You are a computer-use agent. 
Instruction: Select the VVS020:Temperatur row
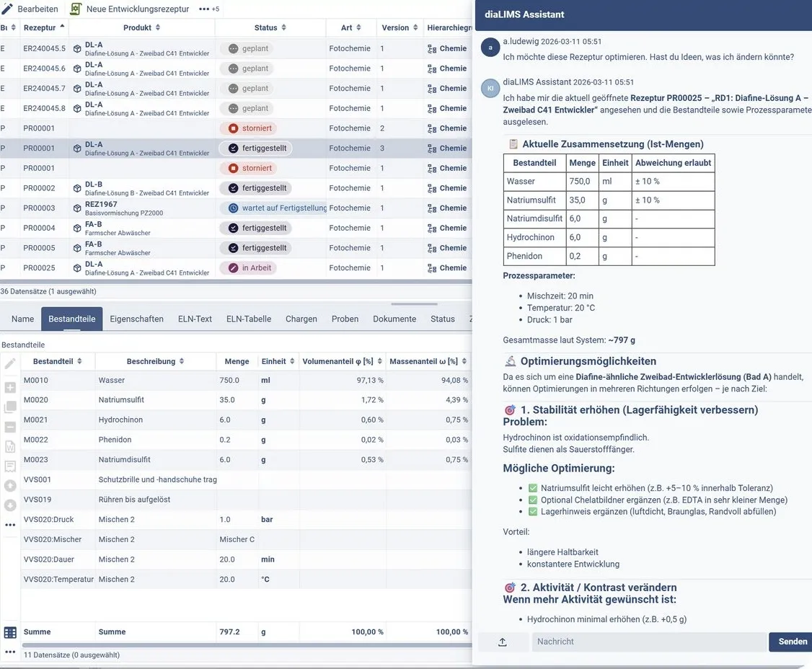[246, 579]
